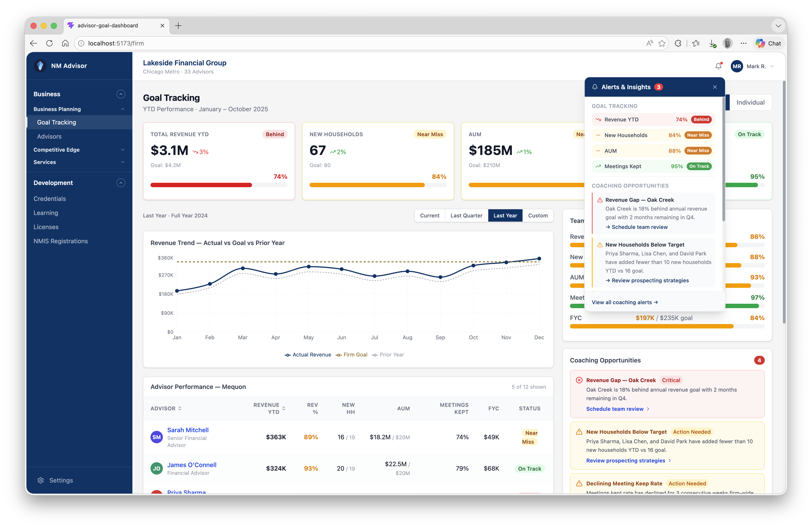Click the Read Aloud icon in address bar
The height and width of the screenshot is (528, 812).
(x=649, y=43)
